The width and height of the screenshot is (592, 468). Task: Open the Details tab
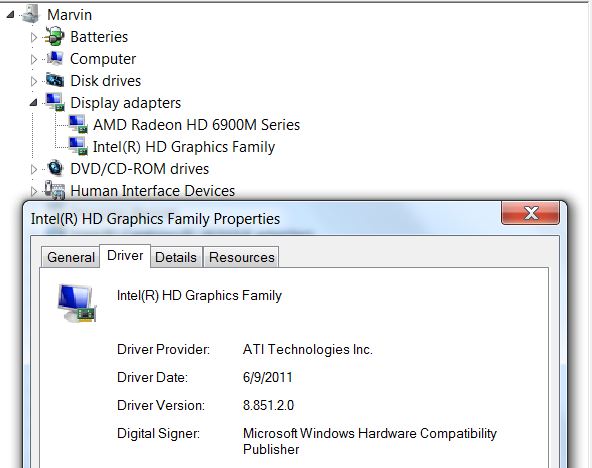click(176, 257)
